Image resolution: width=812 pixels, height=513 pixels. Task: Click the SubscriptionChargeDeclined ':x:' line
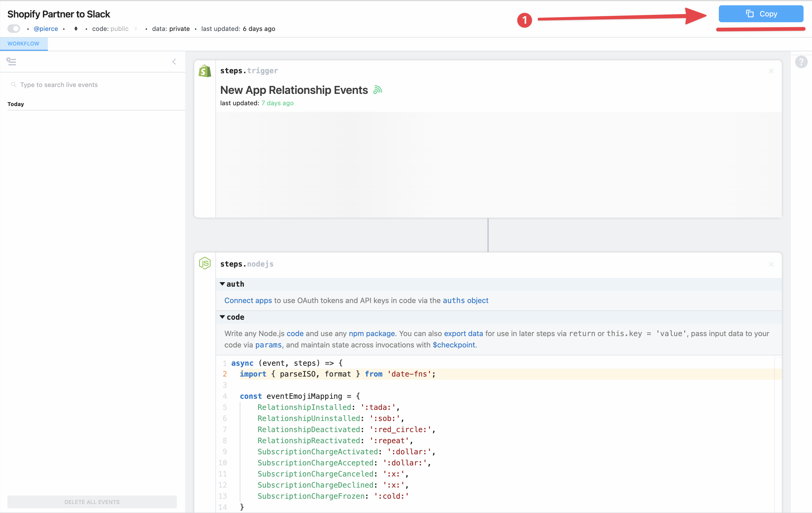click(333, 485)
